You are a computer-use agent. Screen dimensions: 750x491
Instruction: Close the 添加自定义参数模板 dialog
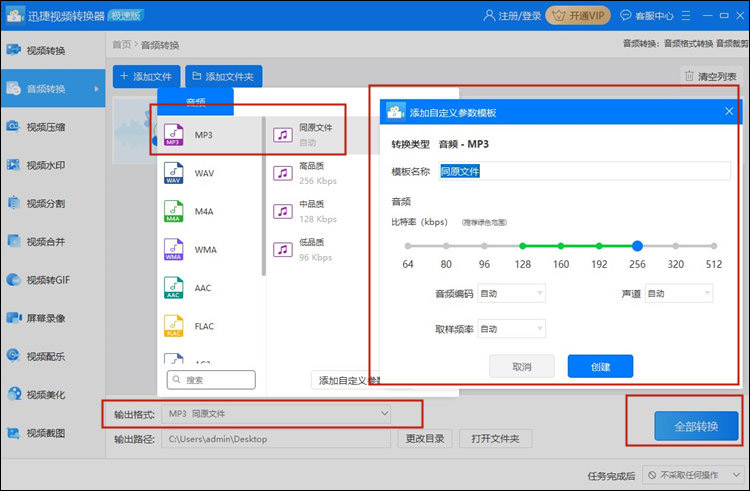(x=729, y=111)
